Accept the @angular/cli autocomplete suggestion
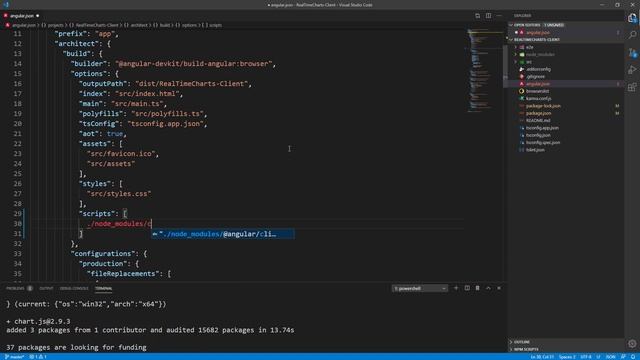 pyautogui.click(x=223, y=234)
